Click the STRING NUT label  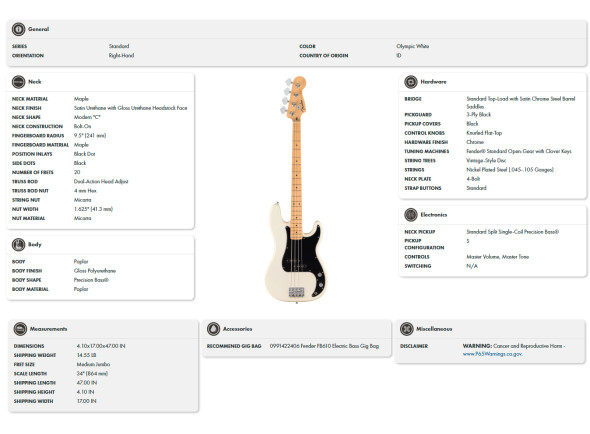click(x=26, y=200)
